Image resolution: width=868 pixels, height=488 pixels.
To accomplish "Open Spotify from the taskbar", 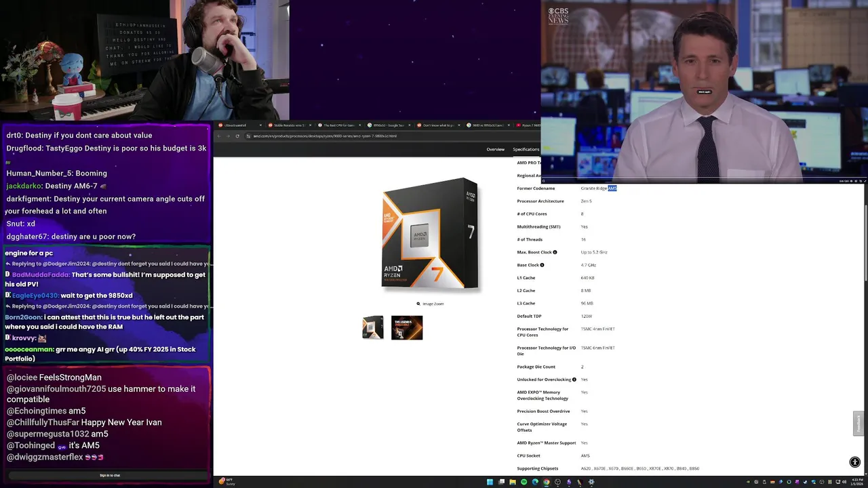I will tap(524, 482).
